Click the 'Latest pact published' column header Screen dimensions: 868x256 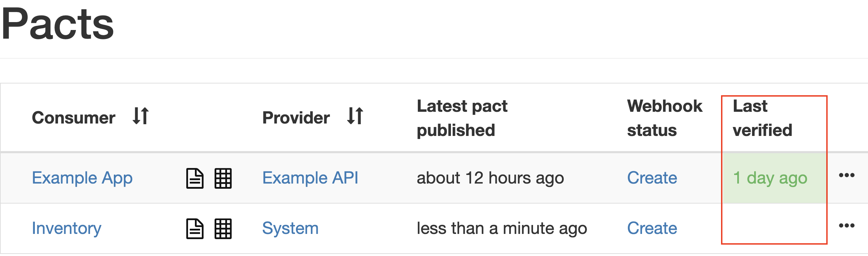pos(462,118)
